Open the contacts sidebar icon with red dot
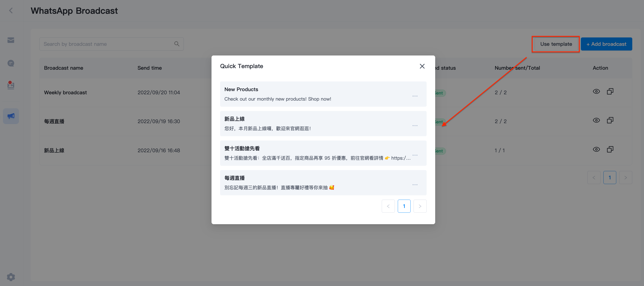644x286 pixels. coord(11,85)
